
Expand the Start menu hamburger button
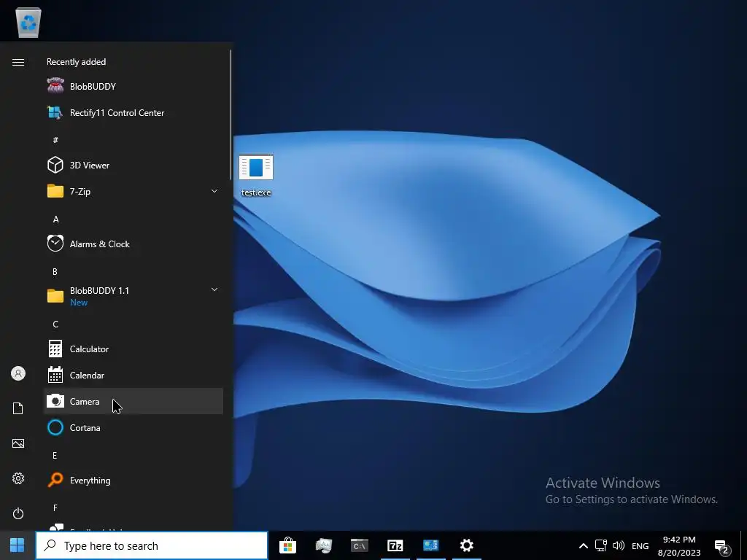point(18,63)
